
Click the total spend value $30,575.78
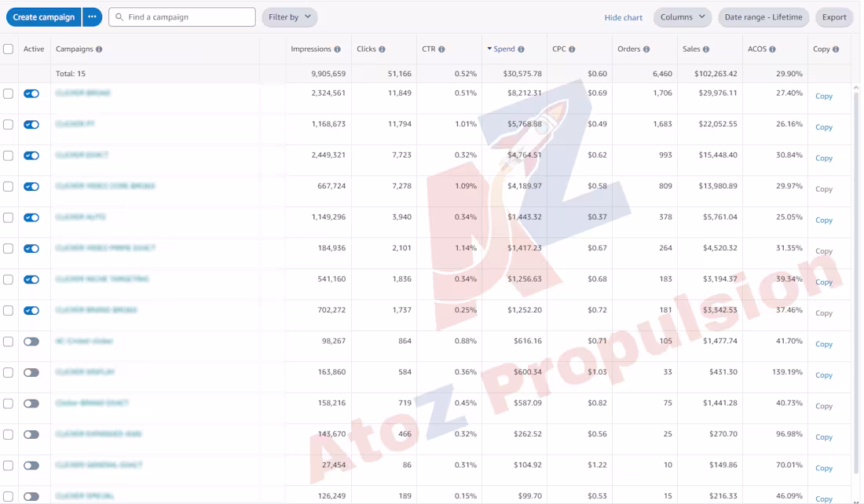(x=522, y=73)
